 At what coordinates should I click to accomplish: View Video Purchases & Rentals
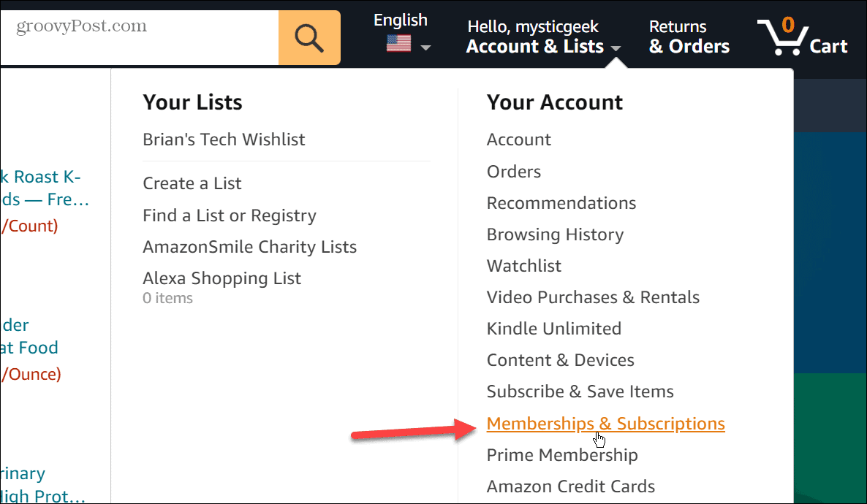click(x=593, y=297)
